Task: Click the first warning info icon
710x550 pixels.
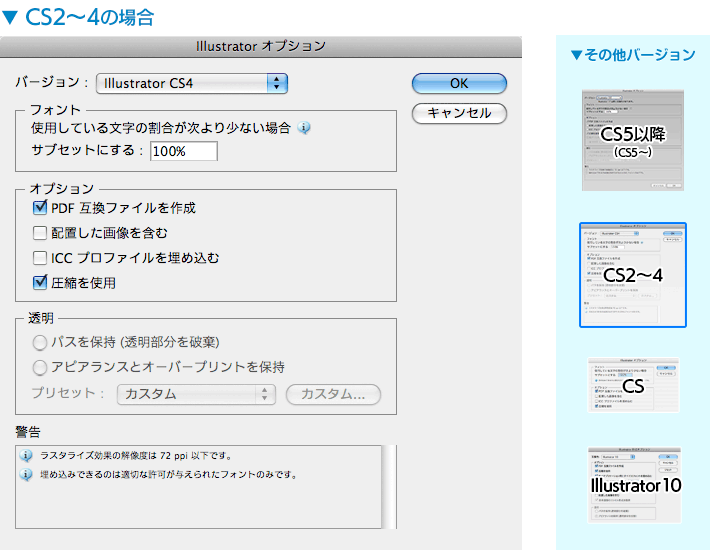Action: (25, 455)
